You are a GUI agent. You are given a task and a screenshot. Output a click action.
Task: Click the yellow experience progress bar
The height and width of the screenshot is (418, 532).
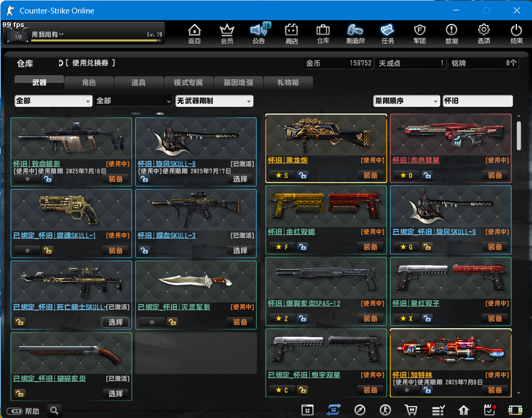[x=96, y=40]
